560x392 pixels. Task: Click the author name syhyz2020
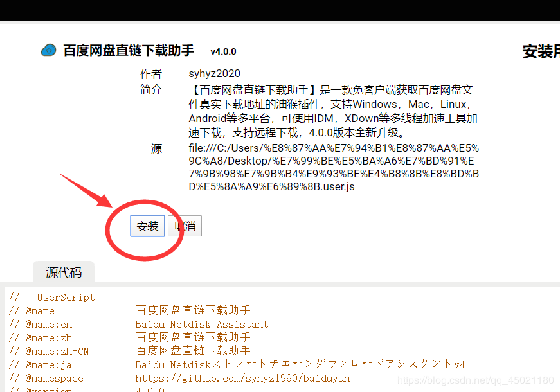(214, 73)
